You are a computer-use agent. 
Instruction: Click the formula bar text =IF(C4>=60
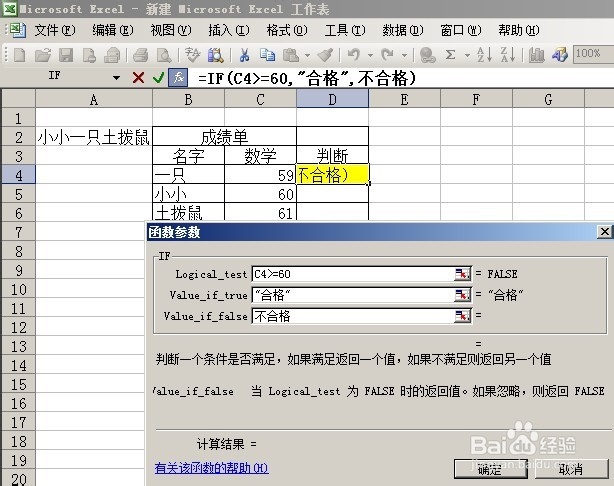coord(243,79)
